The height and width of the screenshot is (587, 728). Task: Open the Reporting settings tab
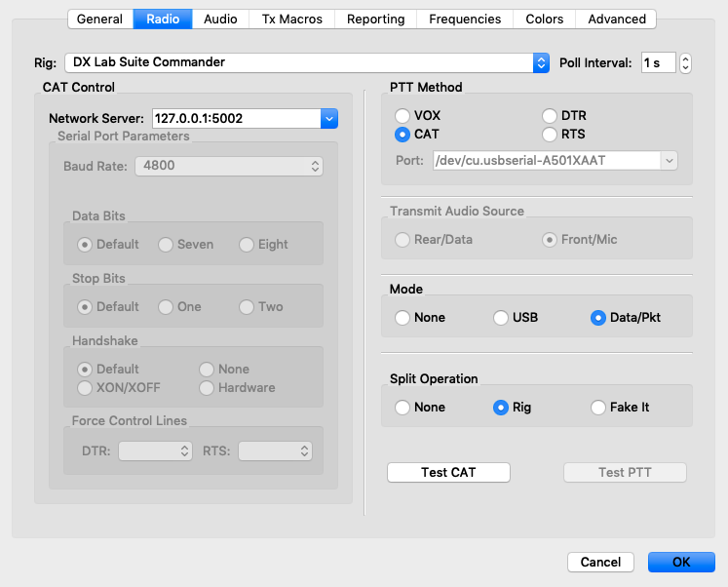pyautogui.click(x=375, y=19)
